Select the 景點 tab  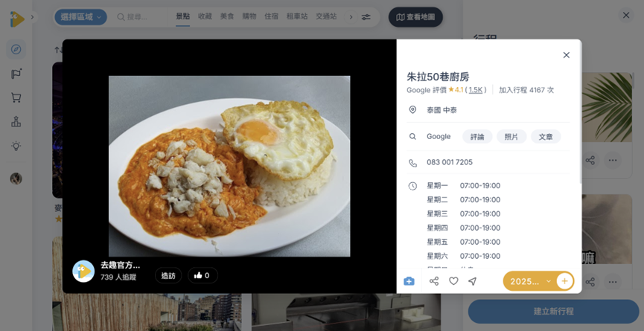(x=182, y=16)
